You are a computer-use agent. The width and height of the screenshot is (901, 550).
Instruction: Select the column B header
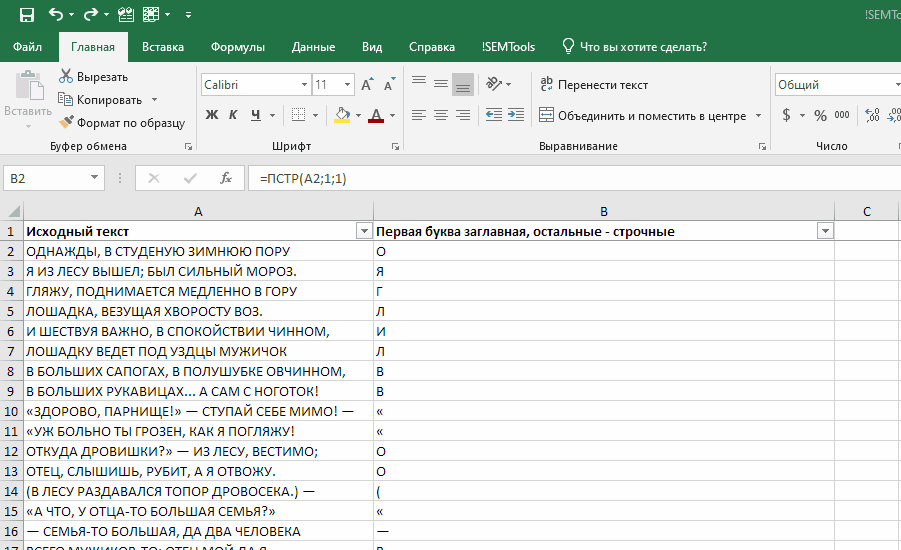click(604, 211)
